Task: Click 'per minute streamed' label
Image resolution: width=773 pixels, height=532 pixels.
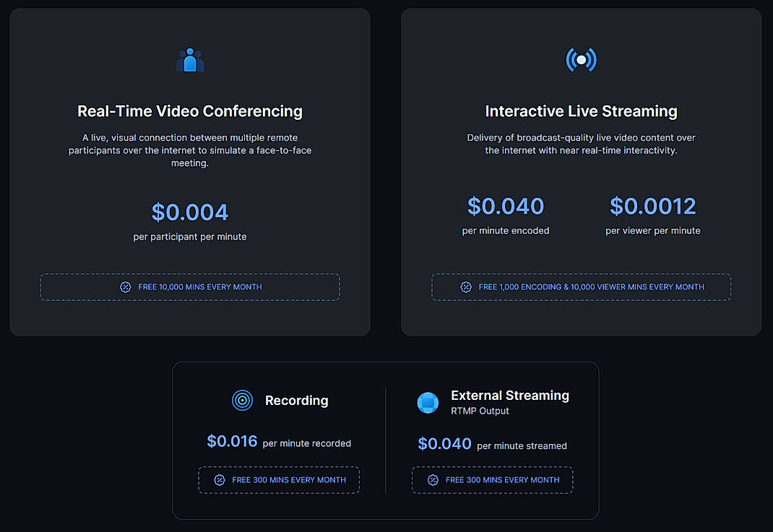Action: 522,446
